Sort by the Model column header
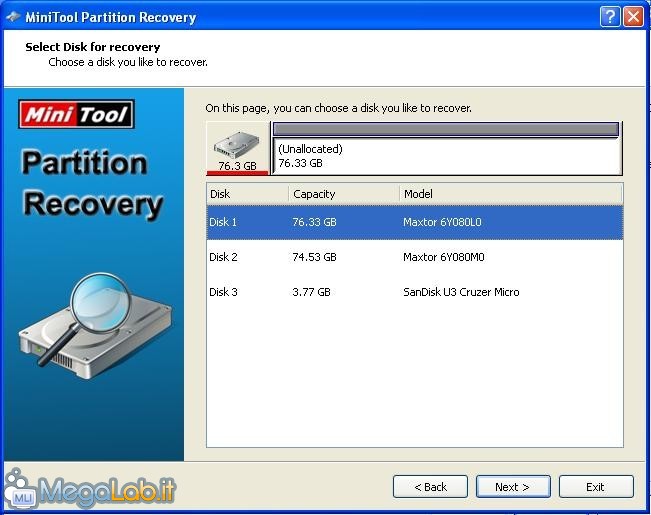This screenshot has width=651, height=515. 511,194
